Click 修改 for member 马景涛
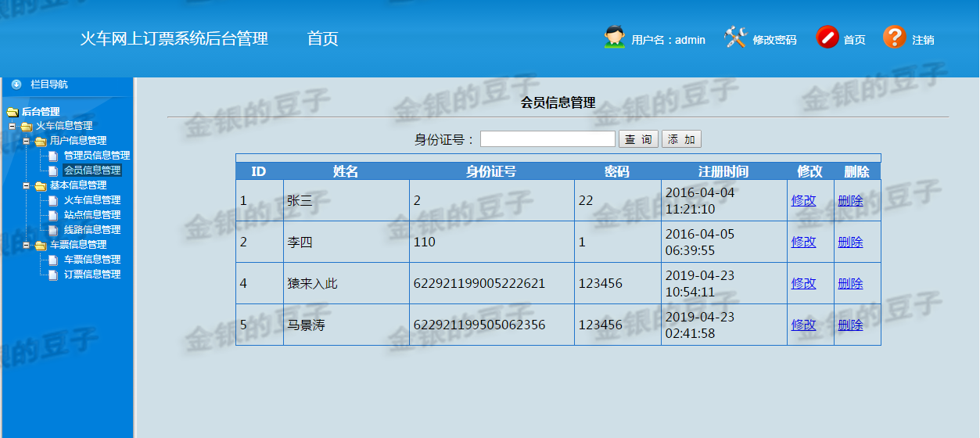This screenshot has height=438, width=980. click(803, 325)
